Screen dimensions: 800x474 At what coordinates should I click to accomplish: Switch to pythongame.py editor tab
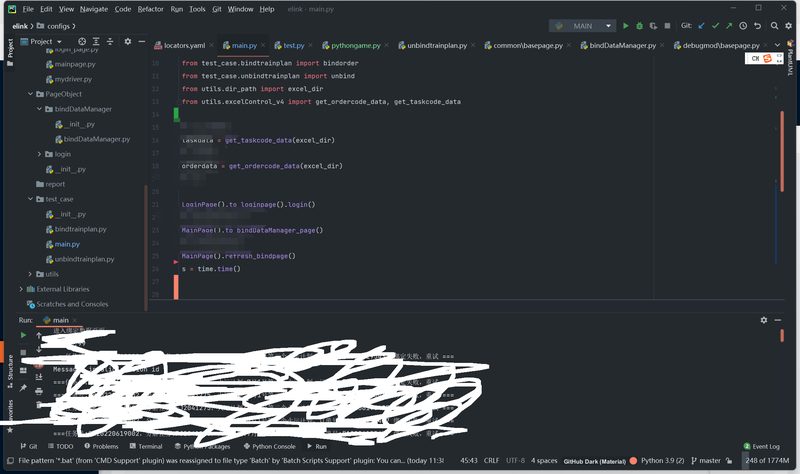coord(355,45)
